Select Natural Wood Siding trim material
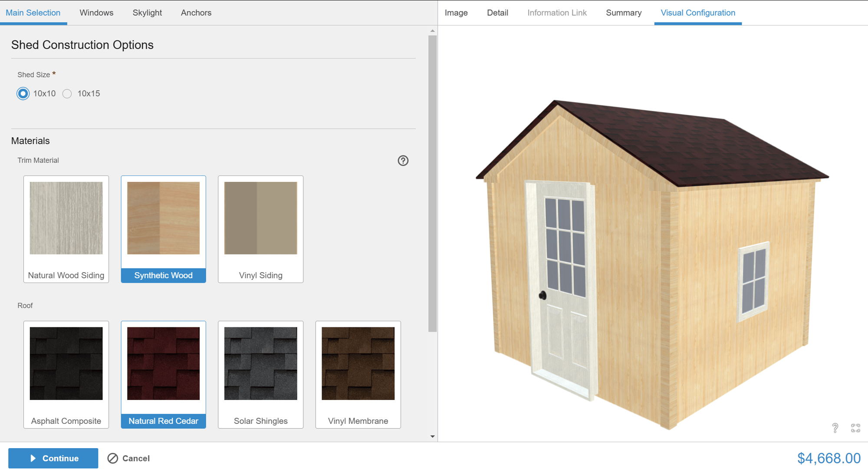This screenshot has height=472, width=868. pos(66,229)
